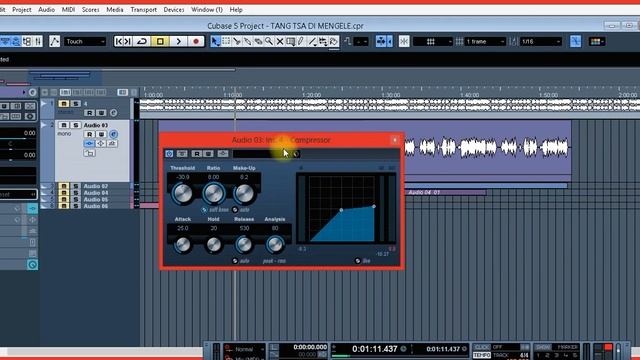Click the compressor Write automation W button
Image resolution: width=640 pixels, height=360 pixels.
(208, 153)
